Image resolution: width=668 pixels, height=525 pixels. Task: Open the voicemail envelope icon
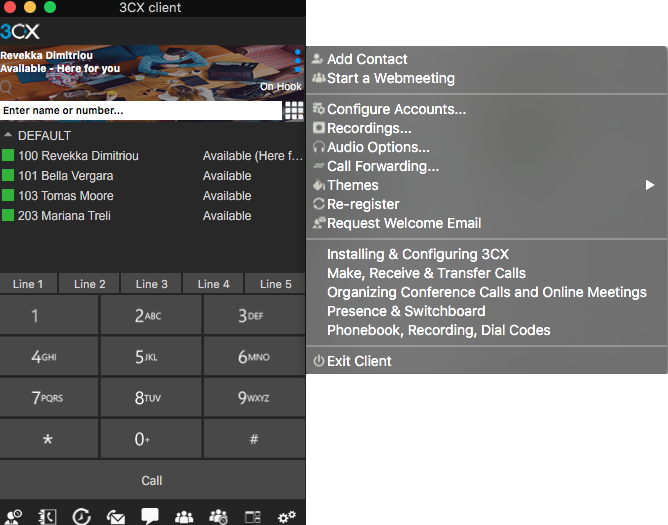[x=116, y=517]
